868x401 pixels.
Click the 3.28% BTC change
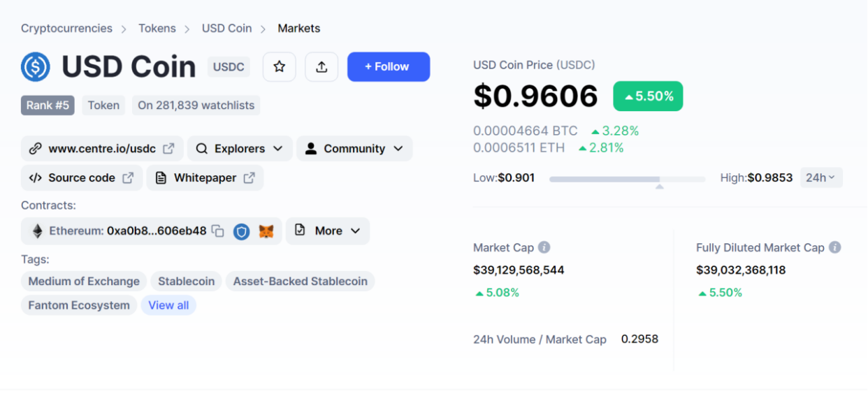614,131
